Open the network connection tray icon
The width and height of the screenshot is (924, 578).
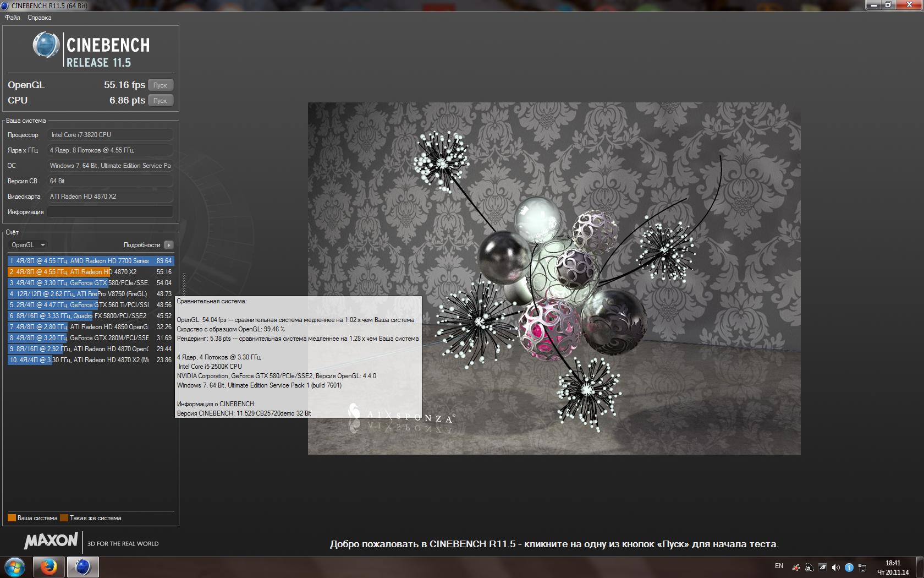tap(862, 568)
